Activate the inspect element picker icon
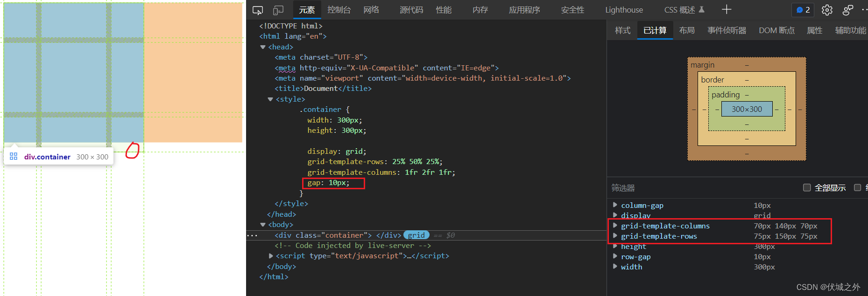This screenshot has width=868, height=296. click(x=257, y=10)
